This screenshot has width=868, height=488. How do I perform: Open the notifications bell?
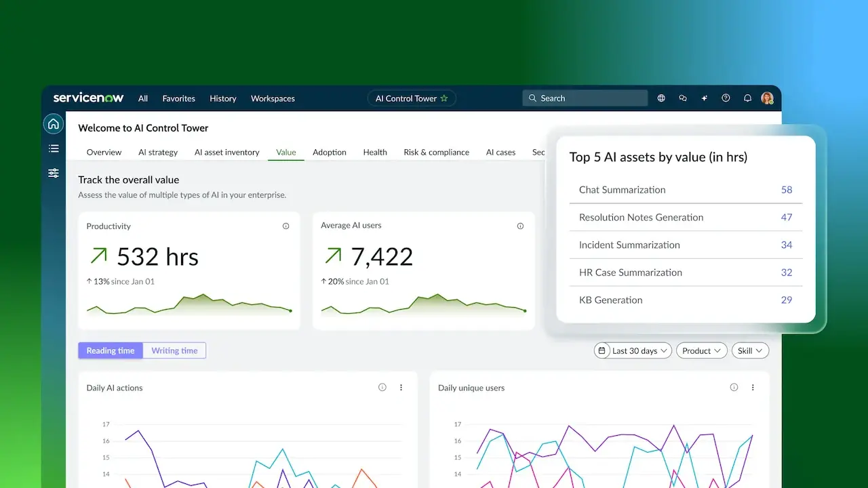[747, 98]
